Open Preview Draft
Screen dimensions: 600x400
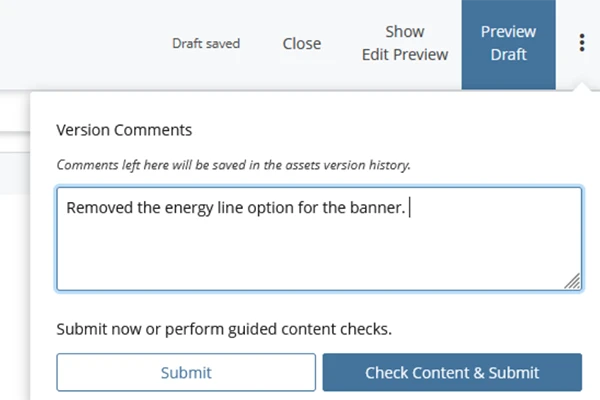pyautogui.click(x=509, y=43)
